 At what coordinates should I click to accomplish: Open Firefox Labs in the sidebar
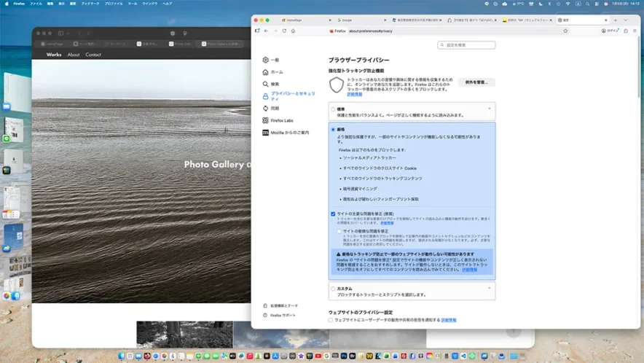281,120
